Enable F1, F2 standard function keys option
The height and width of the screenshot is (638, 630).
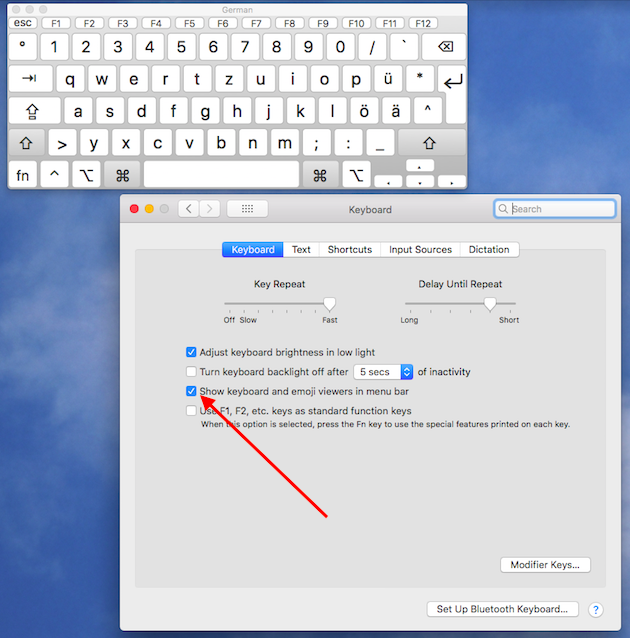[191, 411]
